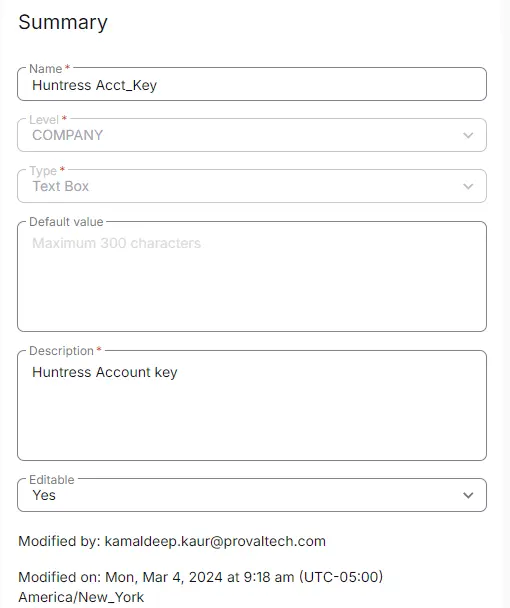Image resolution: width=510 pixels, height=608 pixels.
Task: Click the chevron arrow in the Editable field
Action: pyautogui.click(x=468, y=496)
